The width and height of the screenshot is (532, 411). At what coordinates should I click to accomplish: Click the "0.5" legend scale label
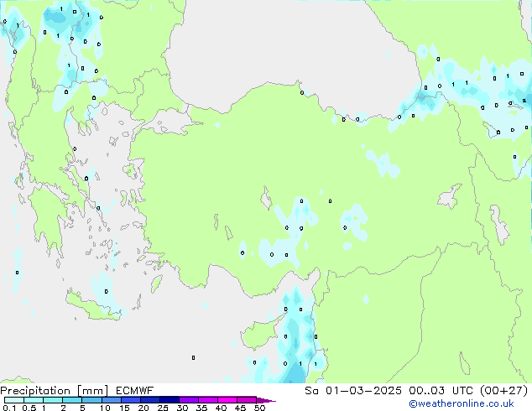point(29,408)
